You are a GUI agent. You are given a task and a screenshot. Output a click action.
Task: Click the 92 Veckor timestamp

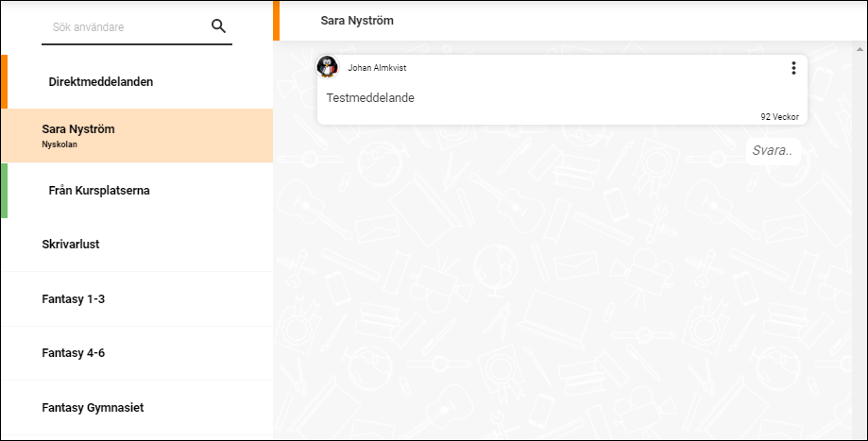pos(779,117)
